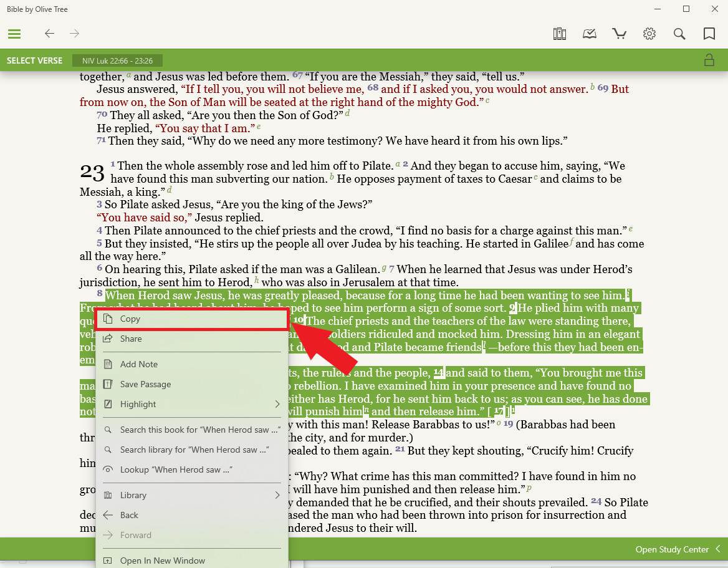728x568 pixels.
Task: Open the hamburger main menu
Action: coord(14,34)
